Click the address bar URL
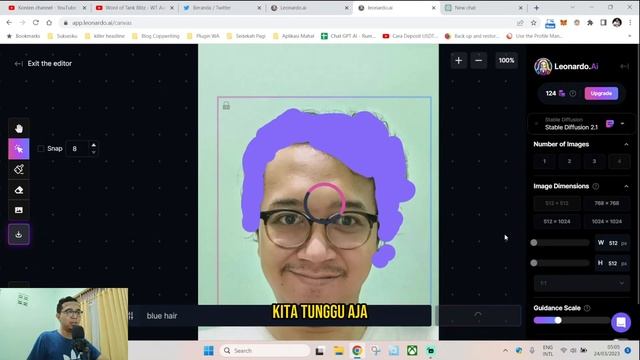 tap(102, 23)
